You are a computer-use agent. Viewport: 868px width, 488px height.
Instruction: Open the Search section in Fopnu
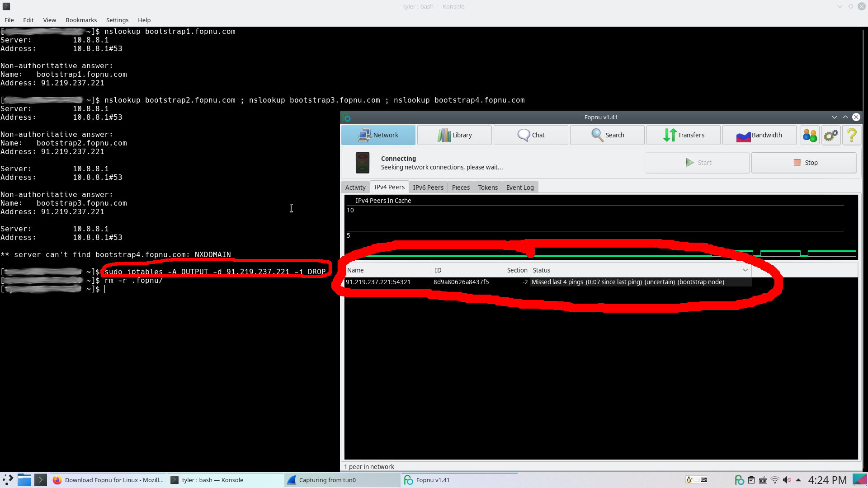607,135
